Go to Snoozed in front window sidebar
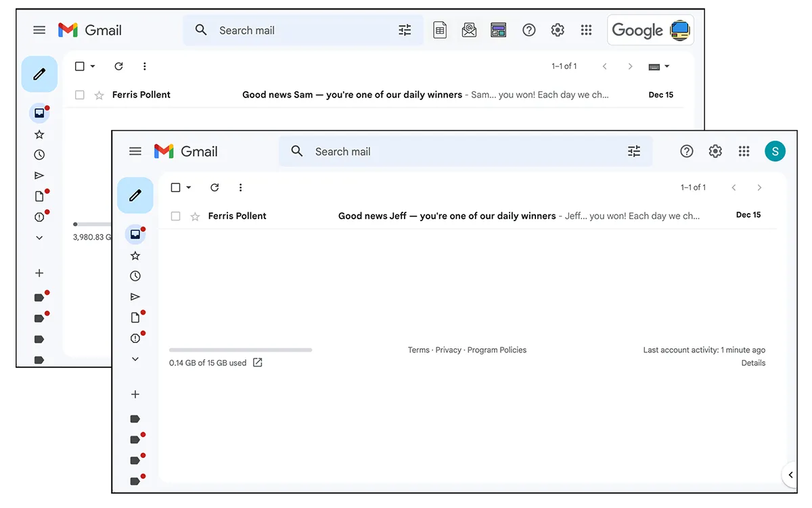Viewport: 812px width, 508px height. (135, 276)
